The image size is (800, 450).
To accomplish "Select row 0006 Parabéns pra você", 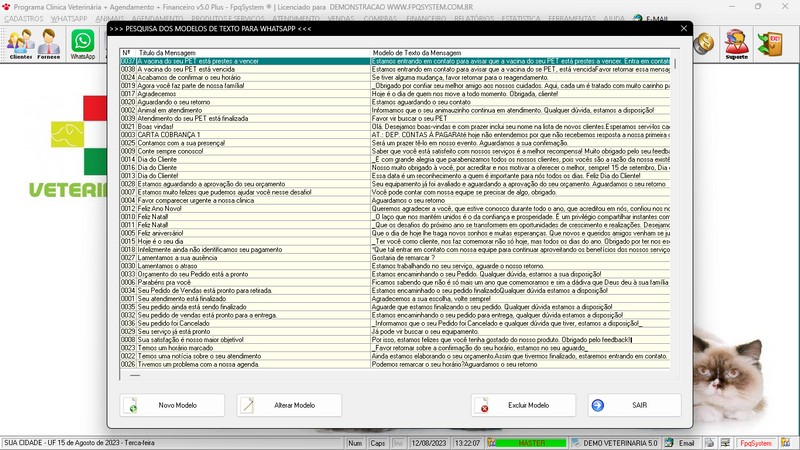I will point(395,282).
